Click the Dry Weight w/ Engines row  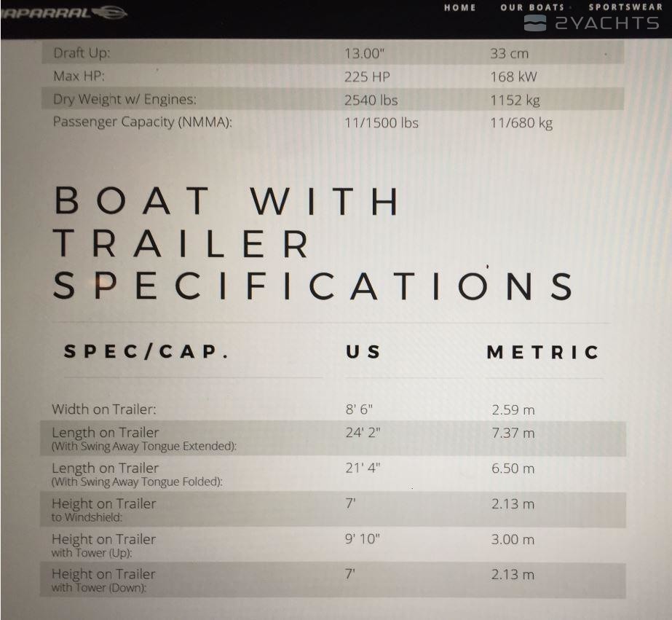point(333,99)
